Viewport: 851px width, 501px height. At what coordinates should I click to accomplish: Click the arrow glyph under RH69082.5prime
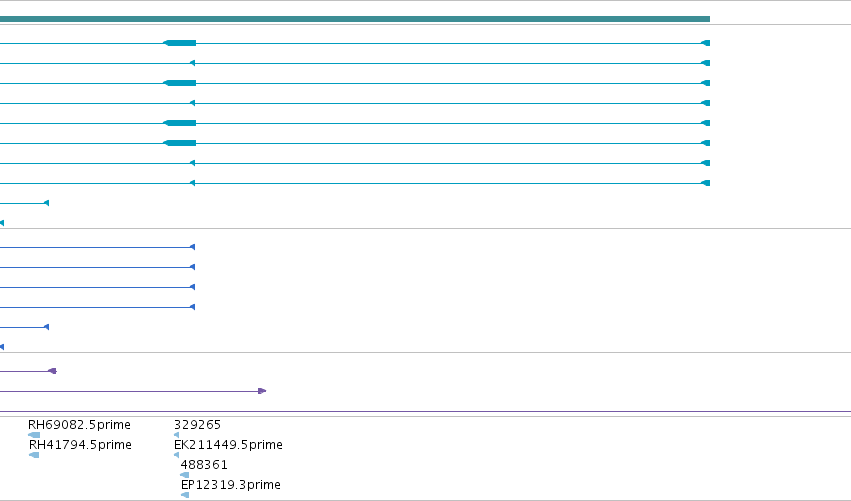pyautogui.click(x=34, y=435)
